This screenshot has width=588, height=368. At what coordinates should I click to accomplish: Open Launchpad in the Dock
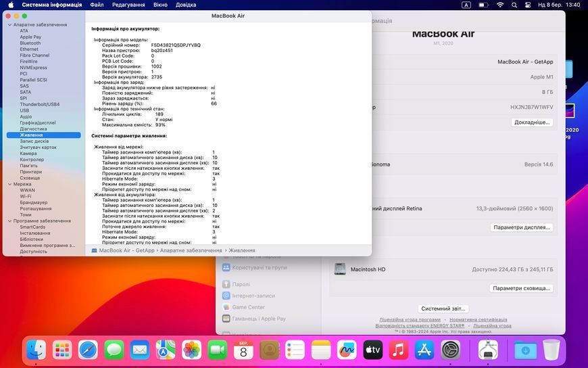click(x=62, y=350)
